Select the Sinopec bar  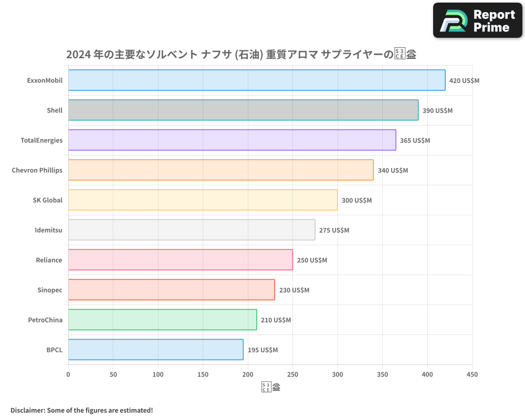point(171,290)
